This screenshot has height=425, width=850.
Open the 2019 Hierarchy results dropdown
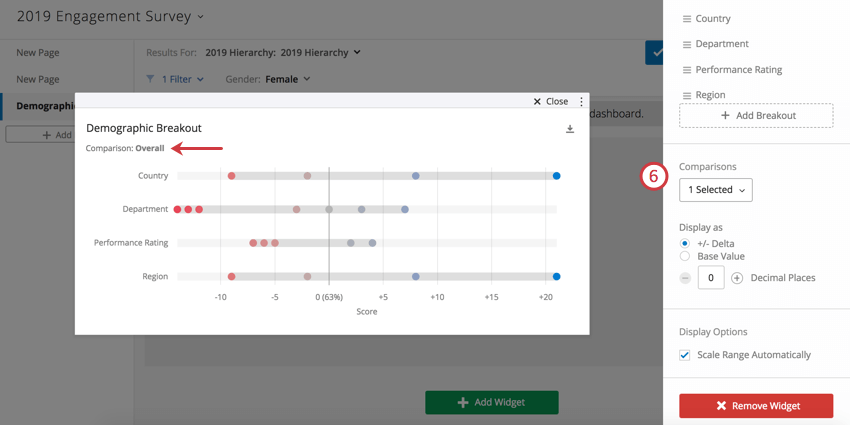(283, 53)
